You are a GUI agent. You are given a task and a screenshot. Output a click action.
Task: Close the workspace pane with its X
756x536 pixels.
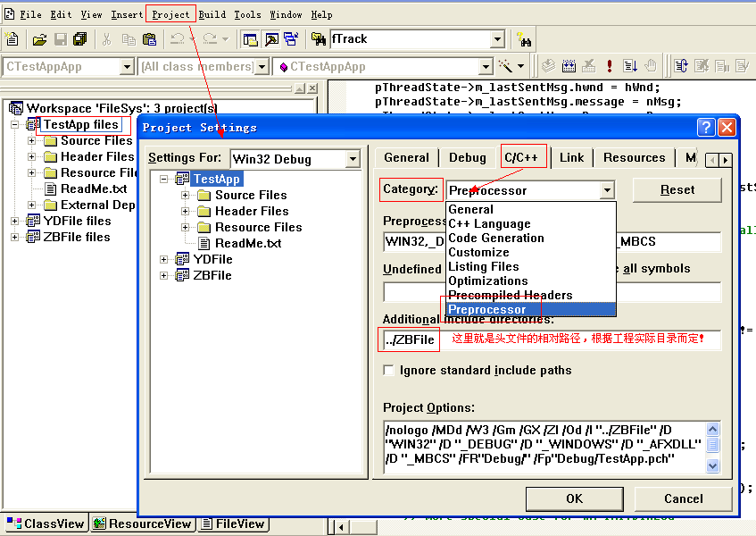[312, 88]
